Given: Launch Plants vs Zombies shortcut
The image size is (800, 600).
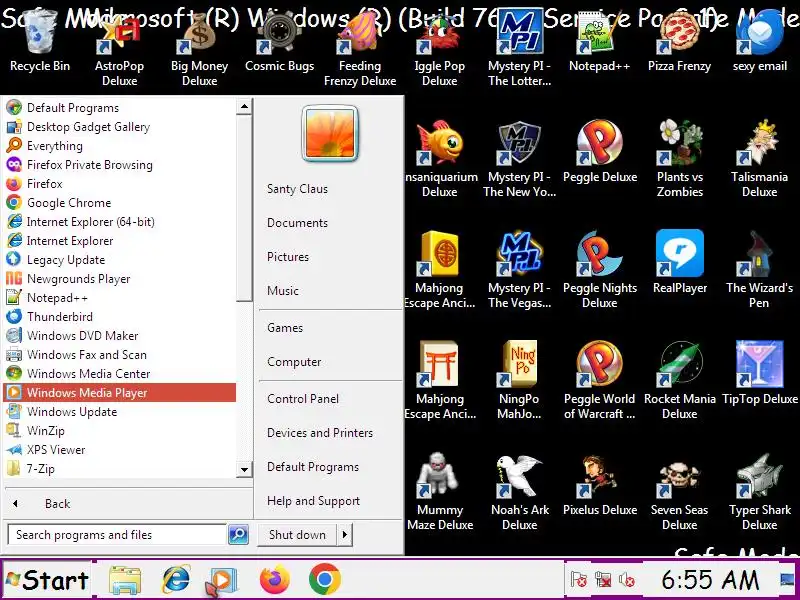Looking at the screenshot, I should pos(680,159).
